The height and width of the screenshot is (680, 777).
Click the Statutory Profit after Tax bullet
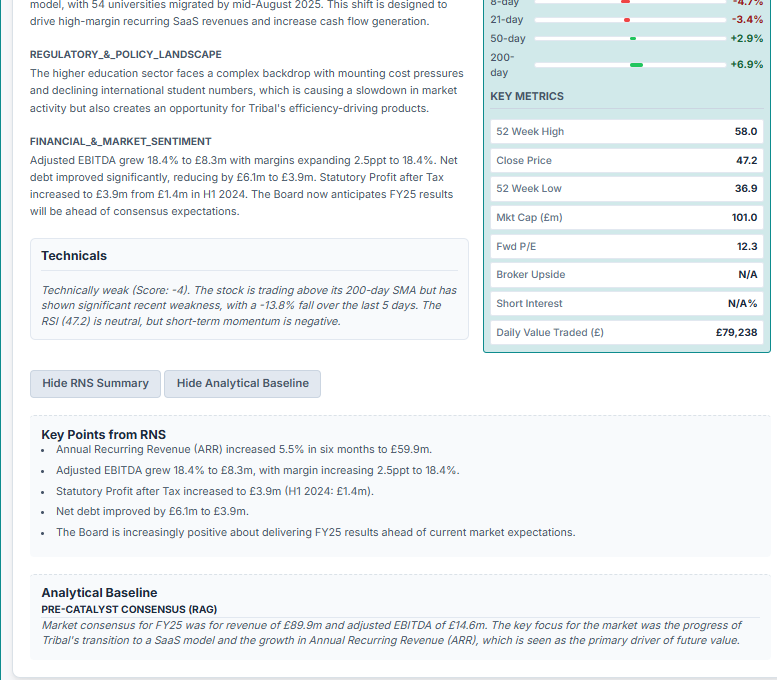click(x=215, y=491)
